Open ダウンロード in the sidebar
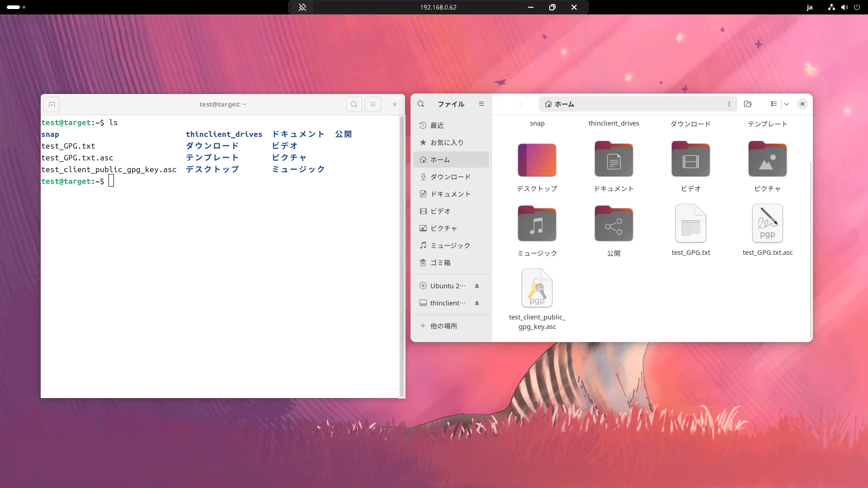868x488 pixels. click(451, 177)
